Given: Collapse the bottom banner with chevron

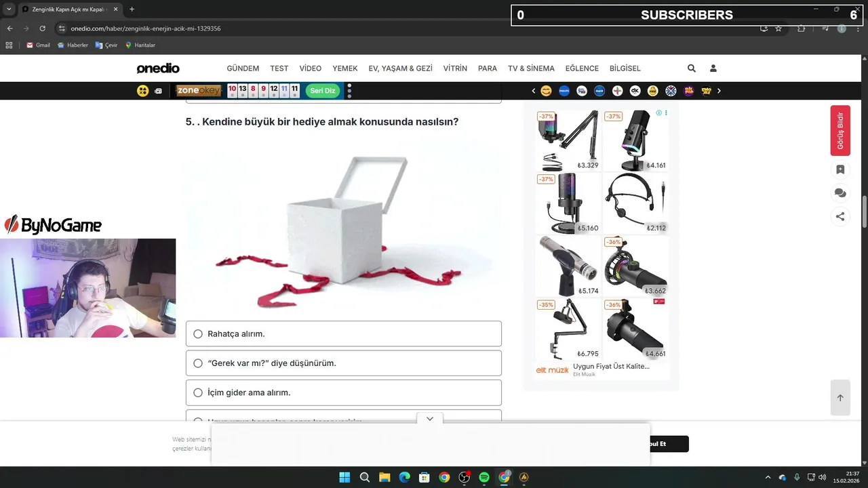Looking at the screenshot, I should coord(430,419).
